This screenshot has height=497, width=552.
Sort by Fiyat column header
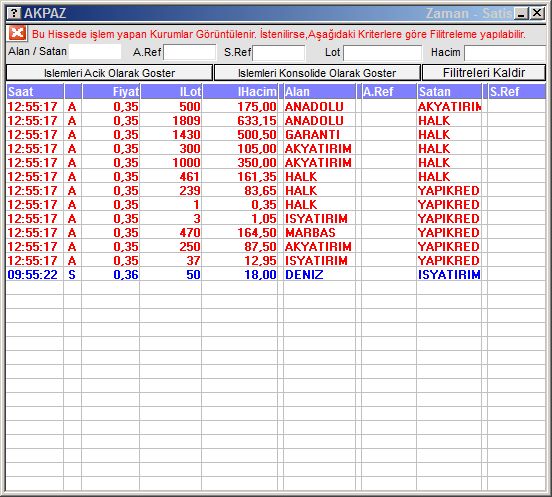coord(111,92)
